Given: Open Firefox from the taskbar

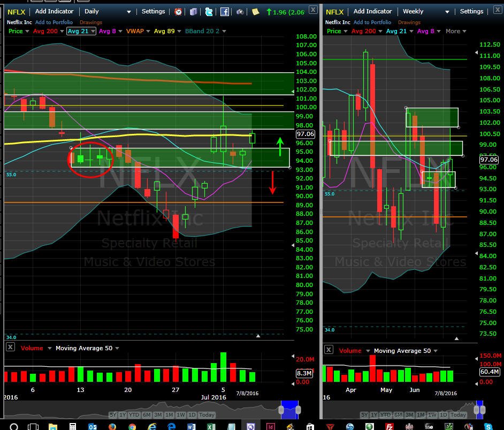Looking at the screenshot, I should (112, 426).
